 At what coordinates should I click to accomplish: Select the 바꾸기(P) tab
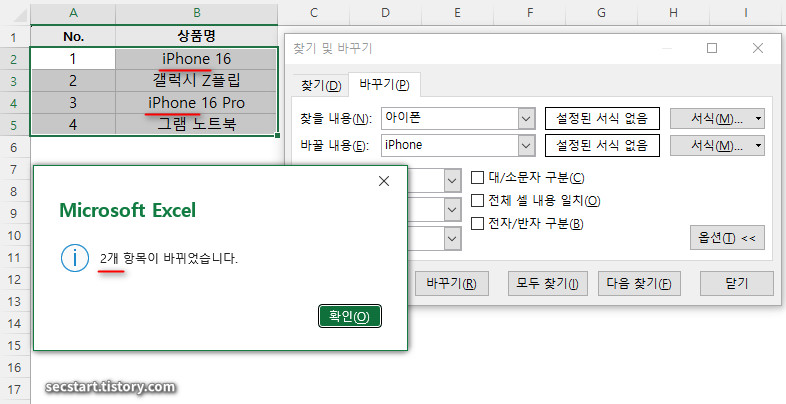click(384, 84)
